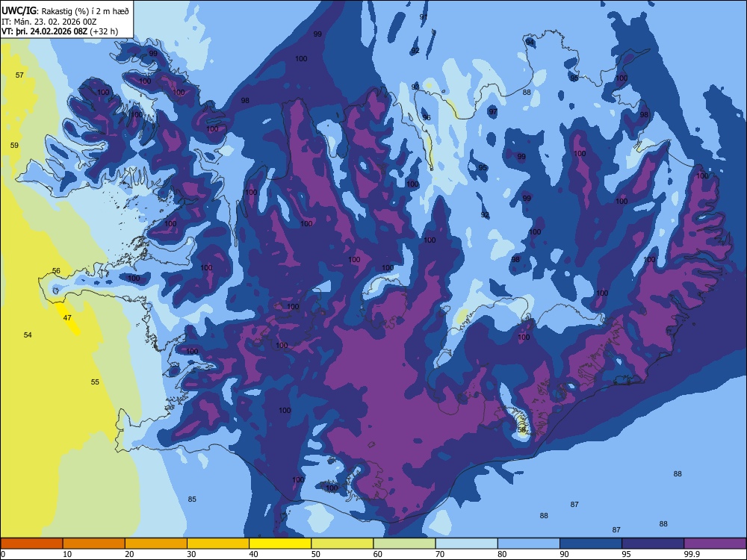This screenshot has height=560, width=747.
Task: Click the light blue 80–90 legend swatch
Action: [x=529, y=544]
